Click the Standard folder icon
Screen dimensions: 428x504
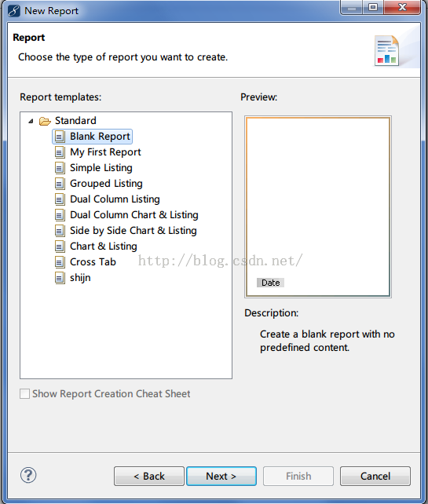point(45,121)
